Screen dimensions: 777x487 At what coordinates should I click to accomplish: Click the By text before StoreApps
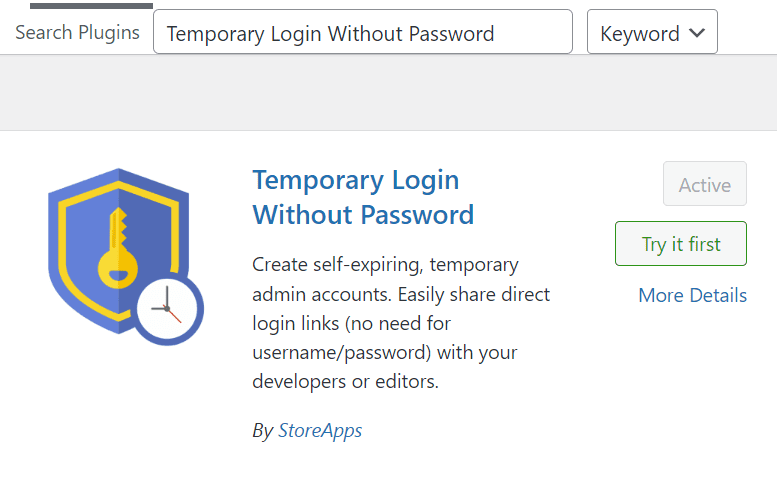click(262, 431)
